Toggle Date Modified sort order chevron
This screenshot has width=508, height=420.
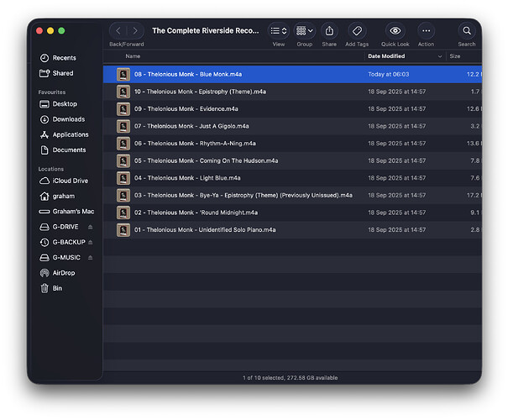click(x=440, y=56)
